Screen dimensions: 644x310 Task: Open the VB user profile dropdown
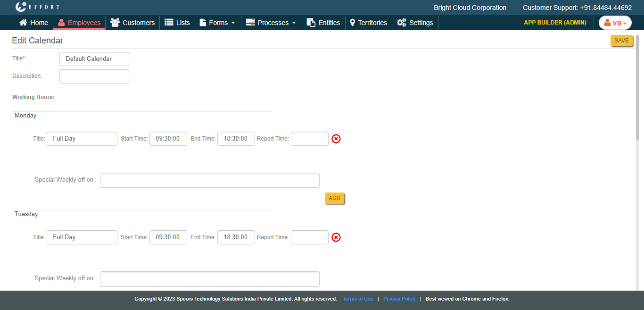615,23
